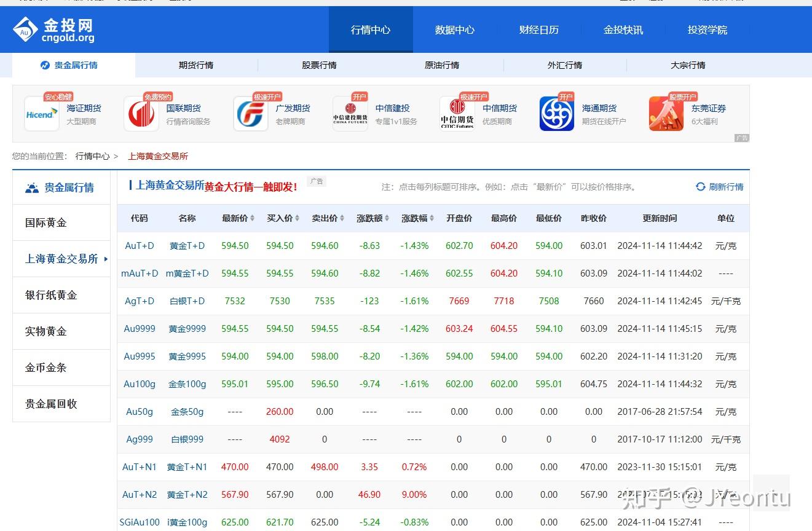This screenshot has width=812, height=531.
Task: Open the Hicend 海证期货 broker logo icon
Action: pyautogui.click(x=41, y=113)
